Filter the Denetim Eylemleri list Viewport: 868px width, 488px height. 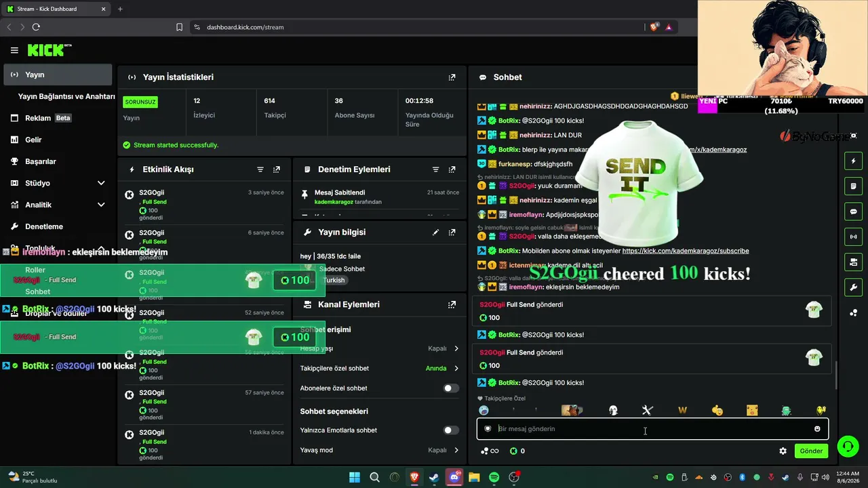click(x=435, y=169)
